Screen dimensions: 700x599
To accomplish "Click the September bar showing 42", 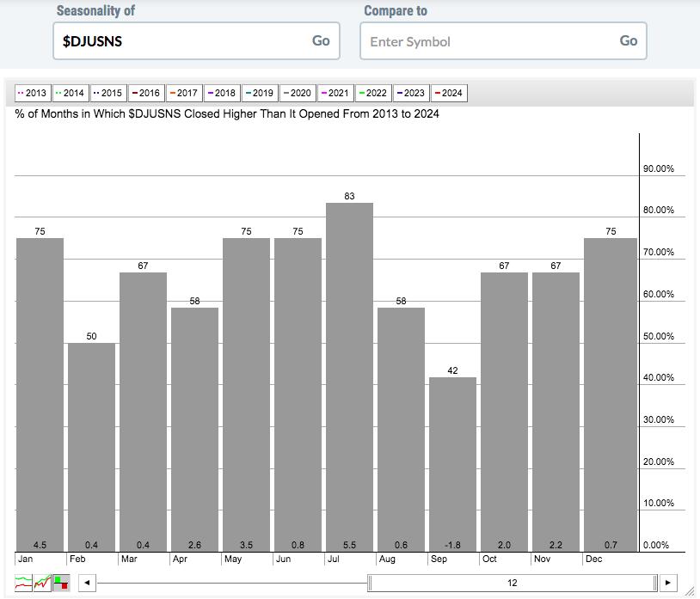I will (452, 464).
